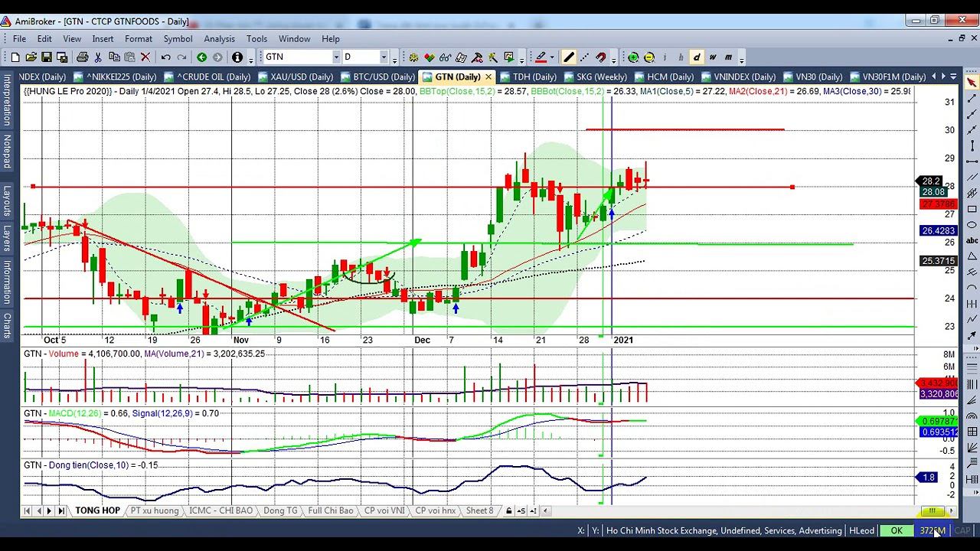This screenshot has height=551, width=980.
Task: Click the gear-like analysis icon
Action: click(x=413, y=57)
